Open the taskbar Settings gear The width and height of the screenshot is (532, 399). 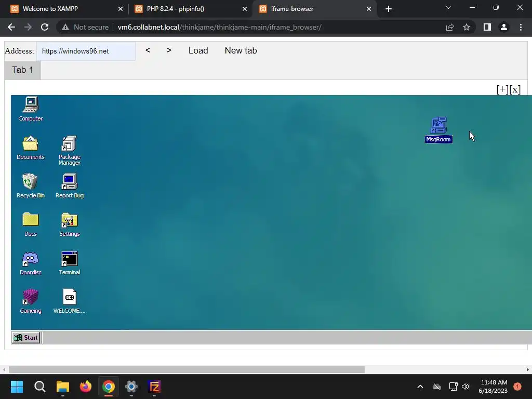pos(131,387)
